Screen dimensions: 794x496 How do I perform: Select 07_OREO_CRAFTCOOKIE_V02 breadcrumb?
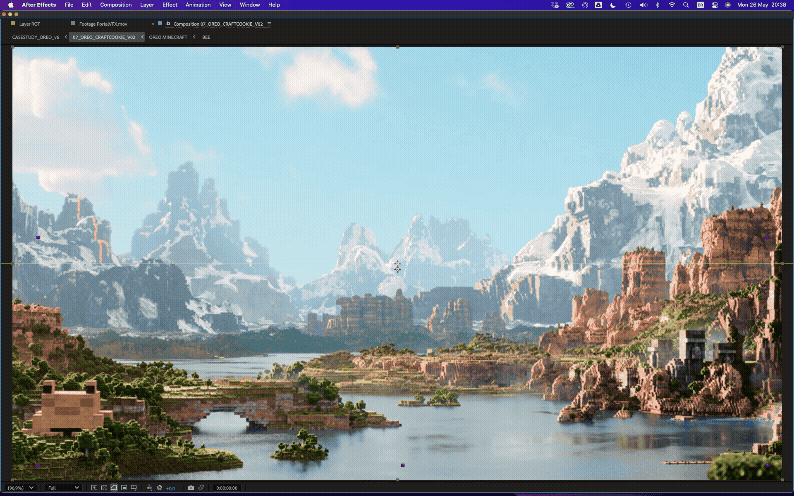click(104, 37)
